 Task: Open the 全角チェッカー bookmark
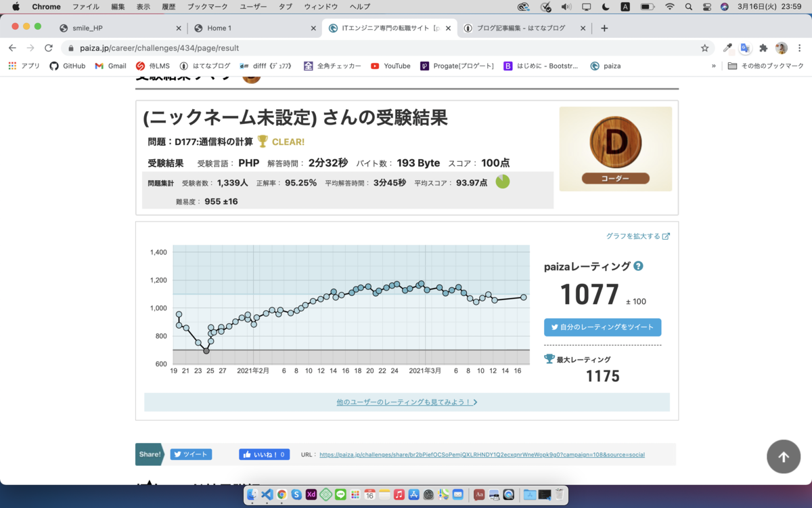332,66
